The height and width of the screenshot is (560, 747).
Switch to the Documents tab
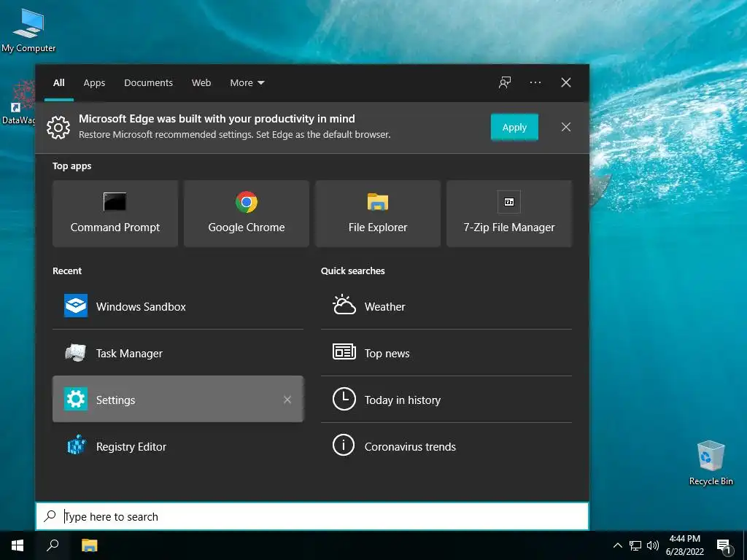(148, 82)
